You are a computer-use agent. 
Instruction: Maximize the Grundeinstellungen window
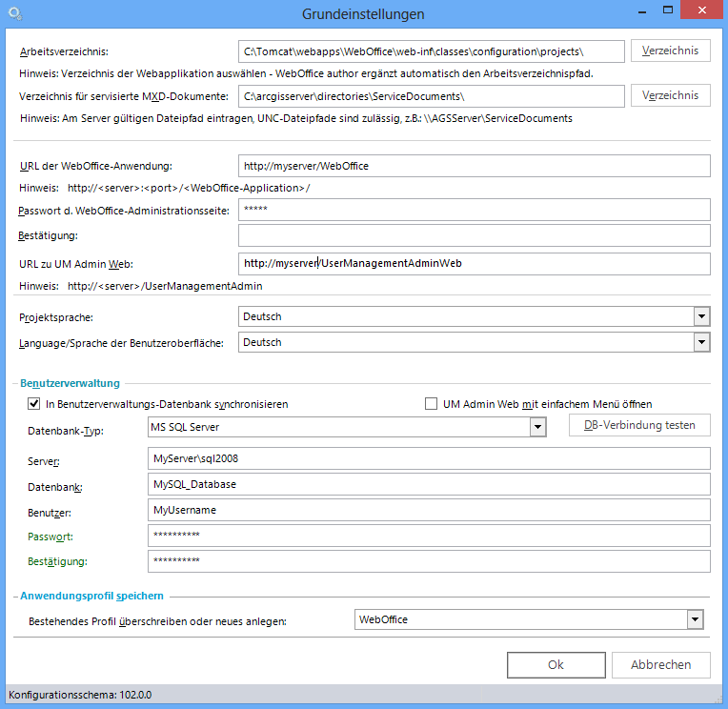668,10
